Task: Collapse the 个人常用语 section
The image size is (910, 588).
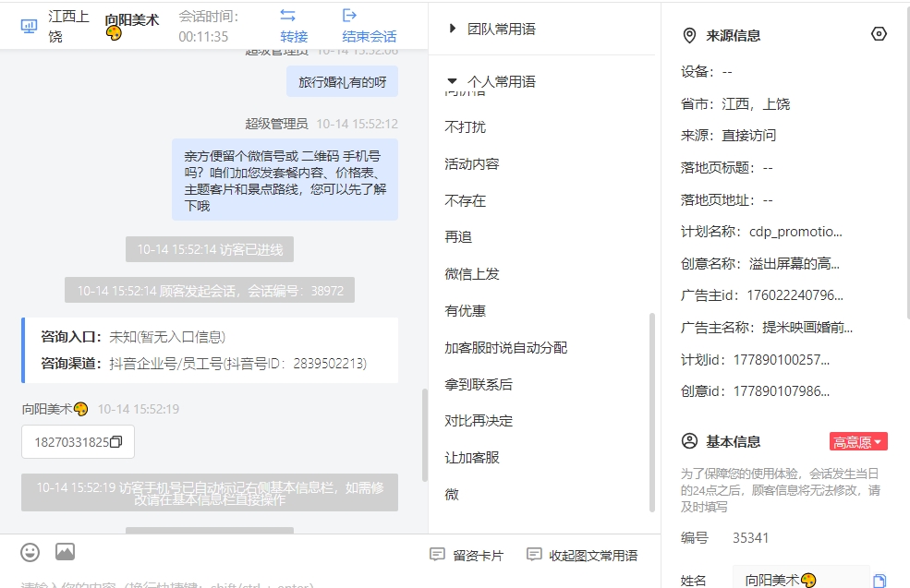Action: pyautogui.click(x=491, y=82)
